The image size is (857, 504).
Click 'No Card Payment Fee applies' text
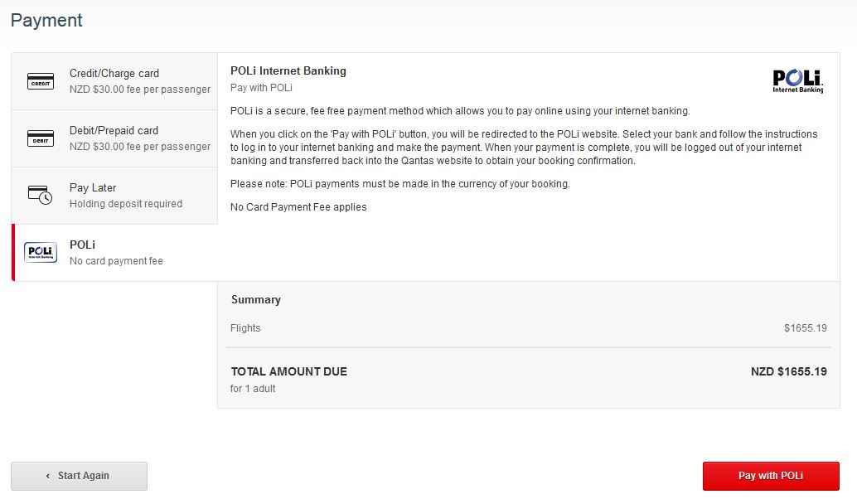[298, 207]
